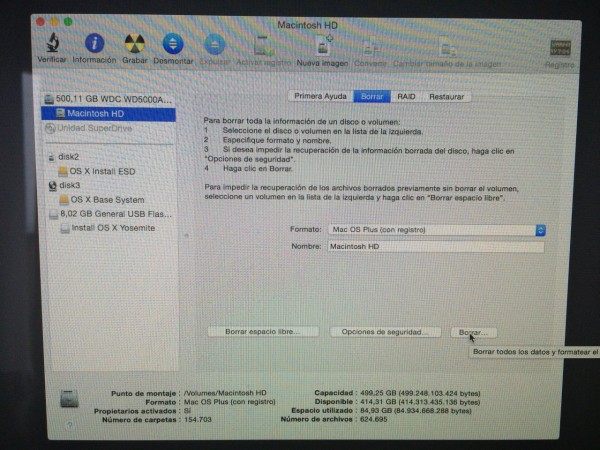Open the Registro log icon
Viewport: 600px width, 450px height.
[x=560, y=49]
